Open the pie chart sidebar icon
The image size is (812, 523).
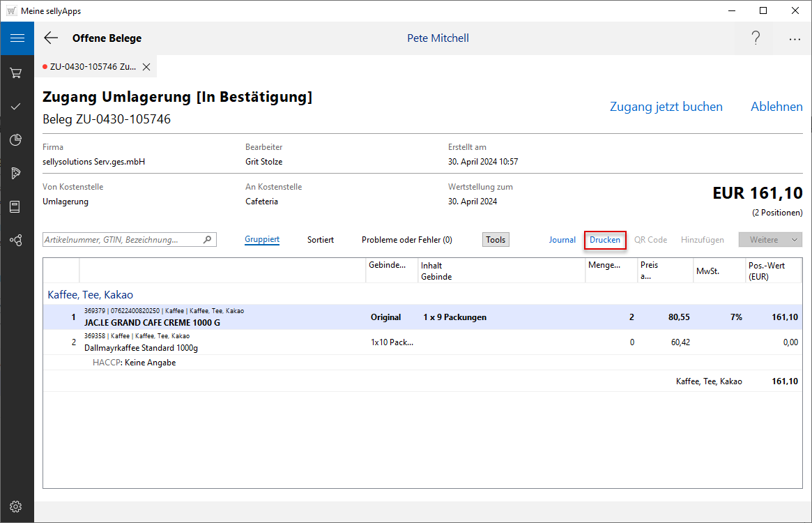(x=16, y=140)
